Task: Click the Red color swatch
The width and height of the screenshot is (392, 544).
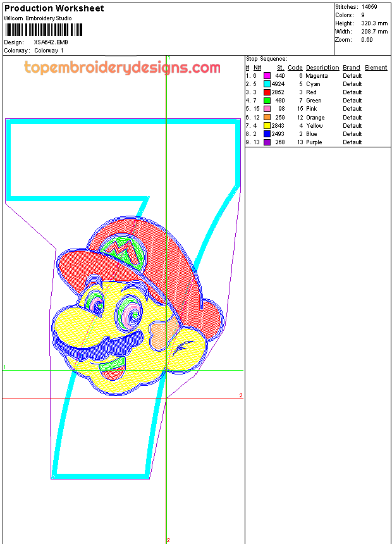Action: click(x=267, y=92)
